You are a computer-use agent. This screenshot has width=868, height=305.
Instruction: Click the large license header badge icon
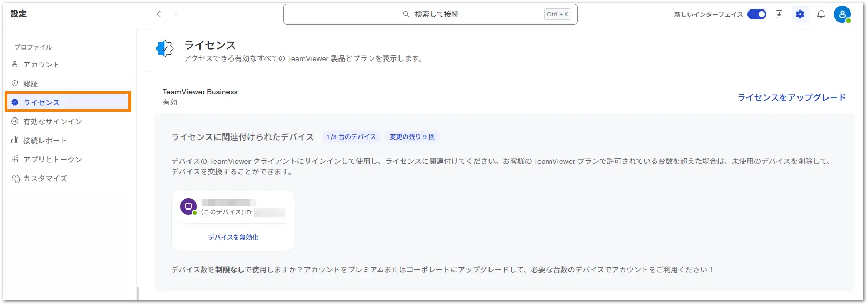(165, 48)
